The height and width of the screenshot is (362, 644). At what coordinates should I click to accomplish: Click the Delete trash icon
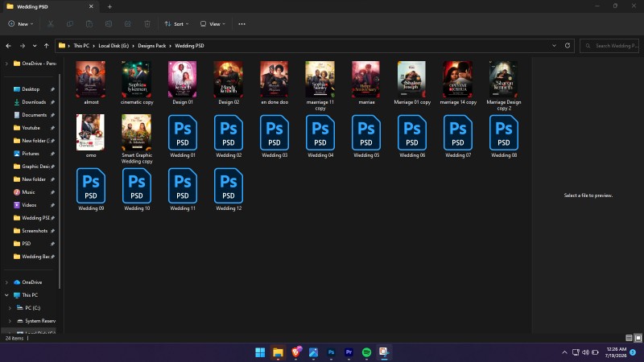pyautogui.click(x=147, y=24)
